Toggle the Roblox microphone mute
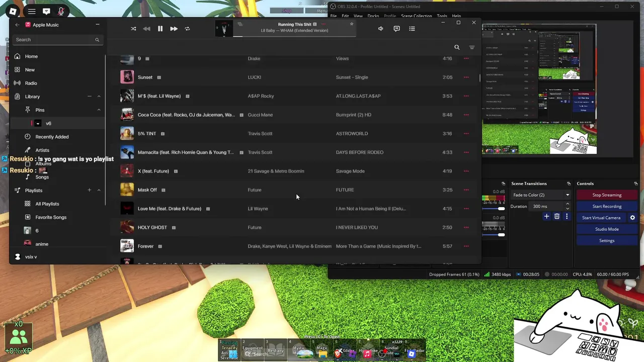The image size is (644, 362). point(61,11)
